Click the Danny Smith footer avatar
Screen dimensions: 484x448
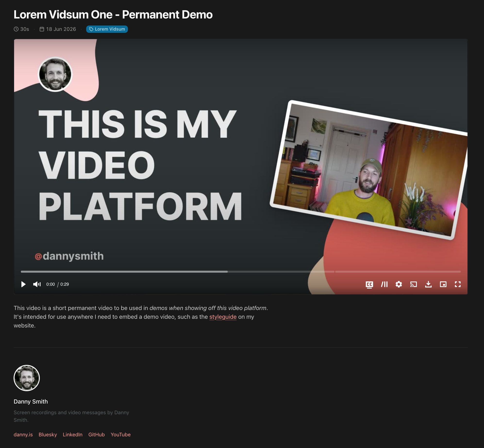click(27, 378)
